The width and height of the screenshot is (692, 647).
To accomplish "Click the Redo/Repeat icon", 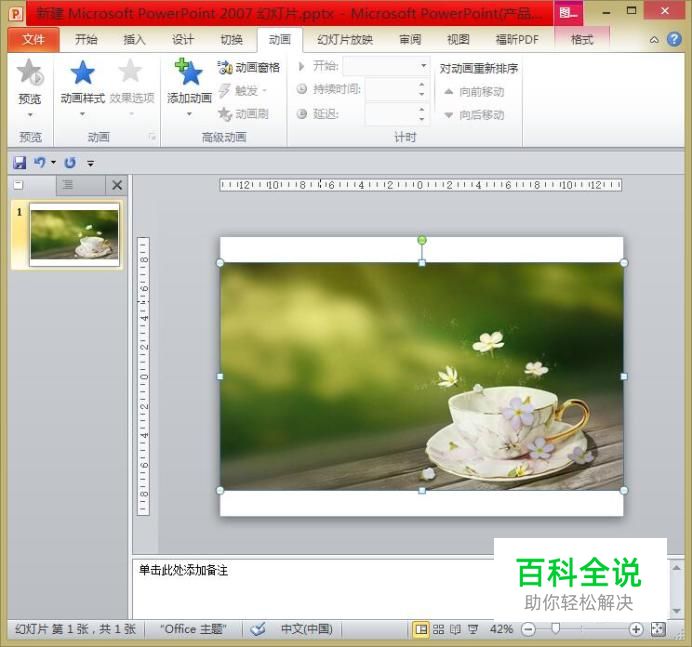I will tap(70, 163).
